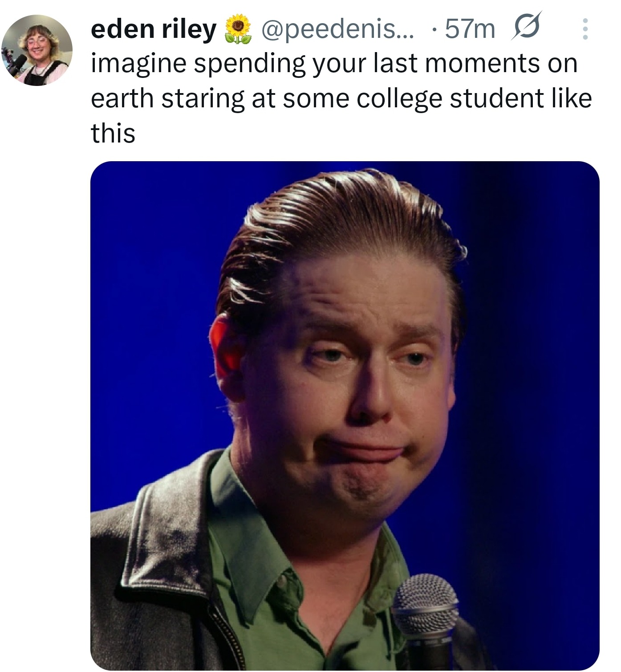
Task: Open the three-dot more options menu
Action: pyautogui.click(x=585, y=29)
